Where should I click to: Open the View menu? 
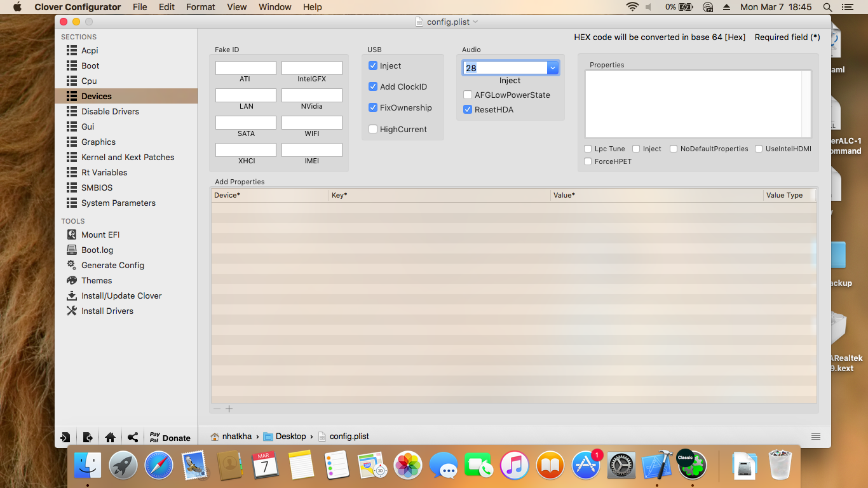tap(237, 7)
